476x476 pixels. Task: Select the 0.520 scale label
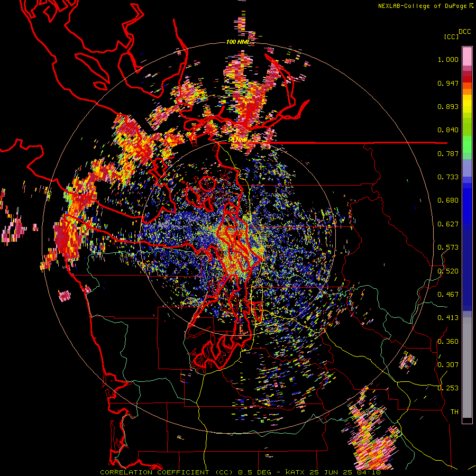pyautogui.click(x=448, y=271)
